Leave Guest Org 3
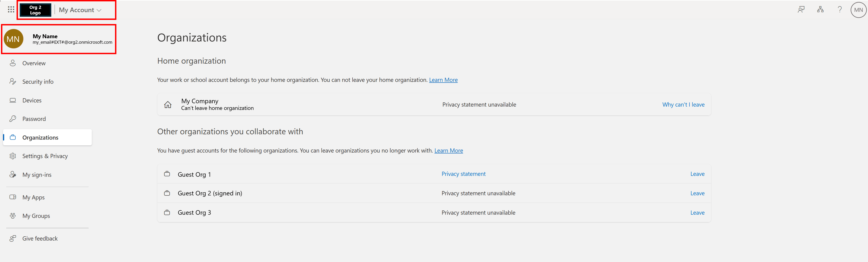Image resolution: width=868 pixels, height=262 pixels. 697,213
